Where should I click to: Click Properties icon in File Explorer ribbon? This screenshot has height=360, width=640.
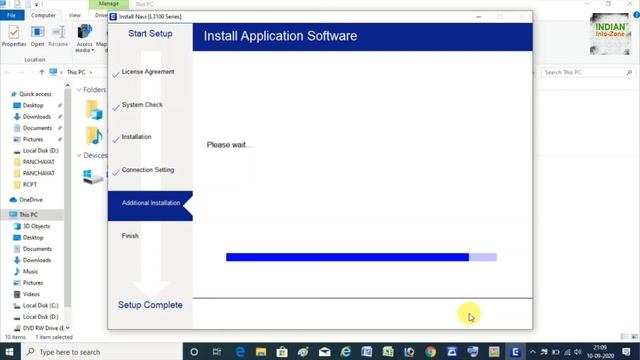14,36
